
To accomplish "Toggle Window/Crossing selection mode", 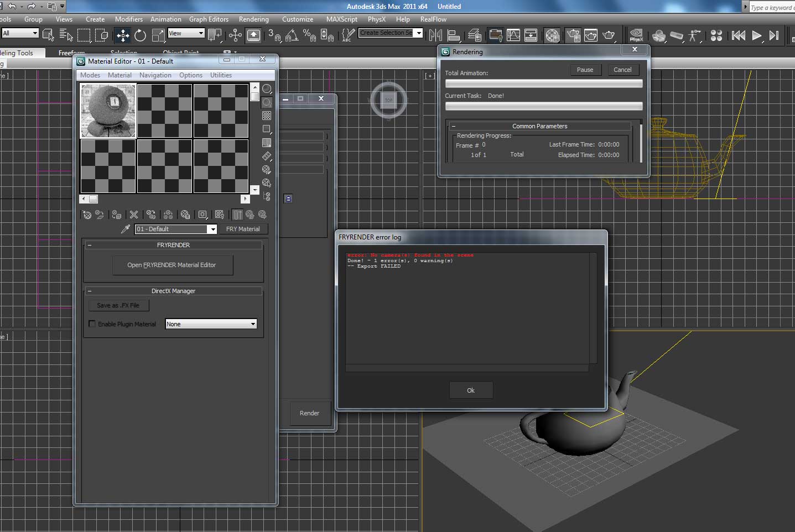I will [x=102, y=35].
